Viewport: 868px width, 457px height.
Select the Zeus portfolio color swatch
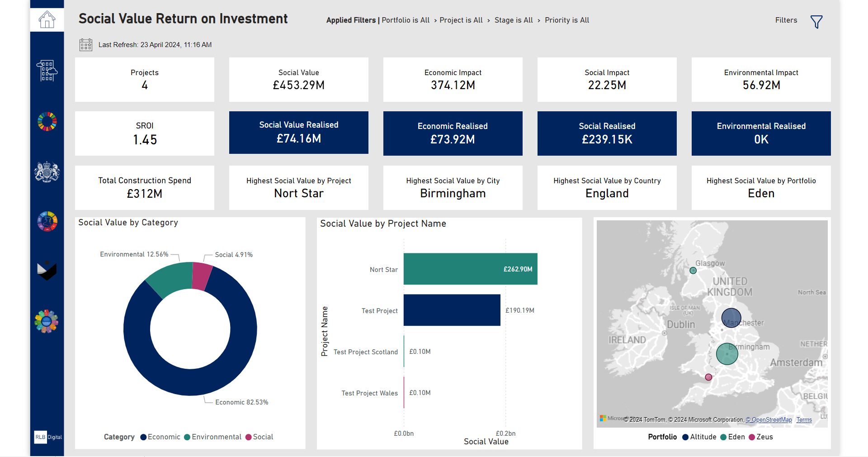coord(752,437)
